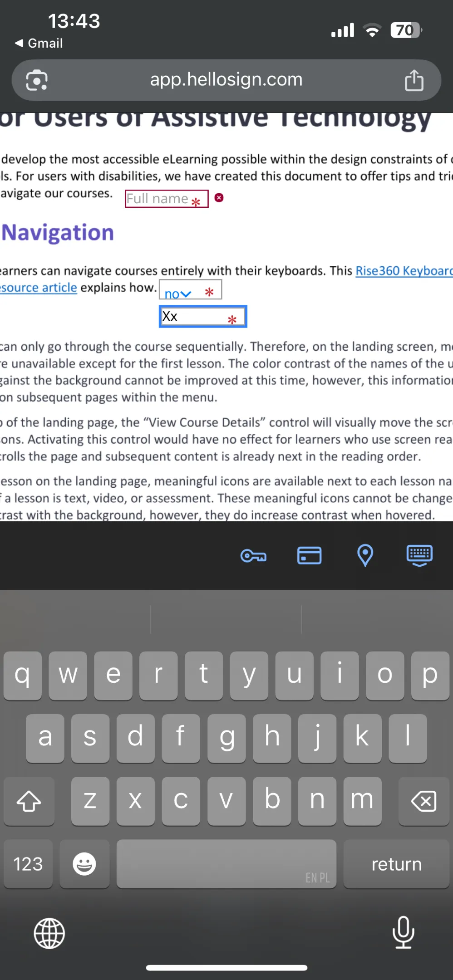
Task: Click the red X beside Full name
Action: pyautogui.click(x=219, y=198)
